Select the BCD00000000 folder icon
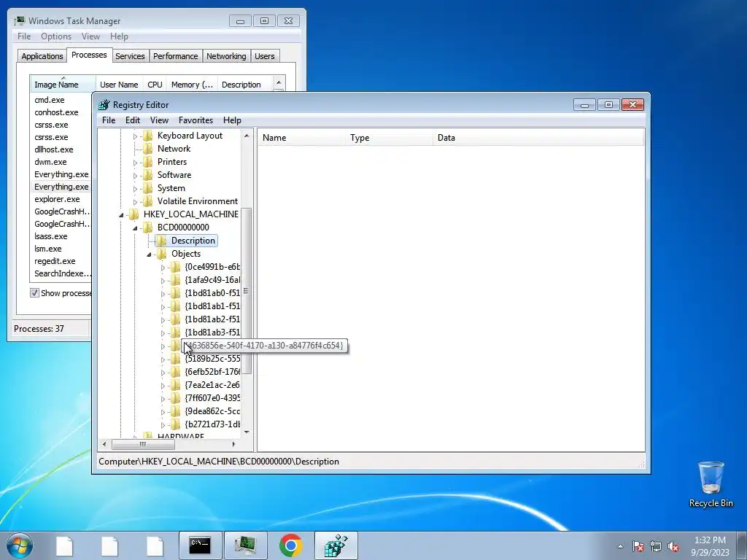 [x=148, y=227]
